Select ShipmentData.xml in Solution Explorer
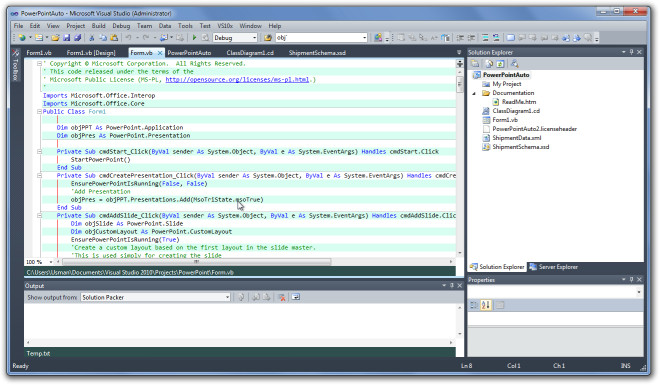The width and height of the screenshot is (660, 385). click(517, 138)
